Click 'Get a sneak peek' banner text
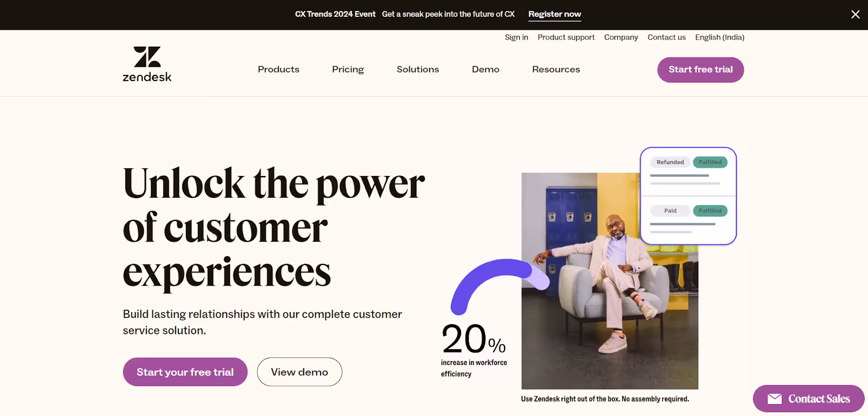 pyautogui.click(x=448, y=14)
